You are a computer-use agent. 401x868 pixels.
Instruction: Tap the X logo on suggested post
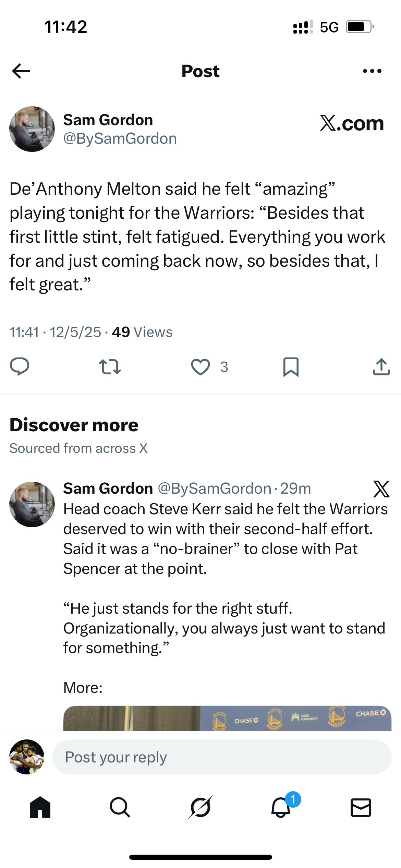(x=381, y=489)
